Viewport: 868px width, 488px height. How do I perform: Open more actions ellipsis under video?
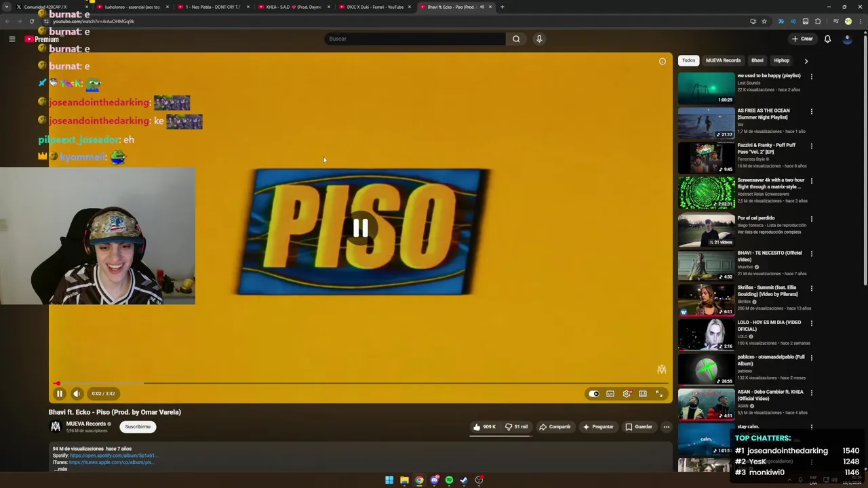click(x=667, y=427)
